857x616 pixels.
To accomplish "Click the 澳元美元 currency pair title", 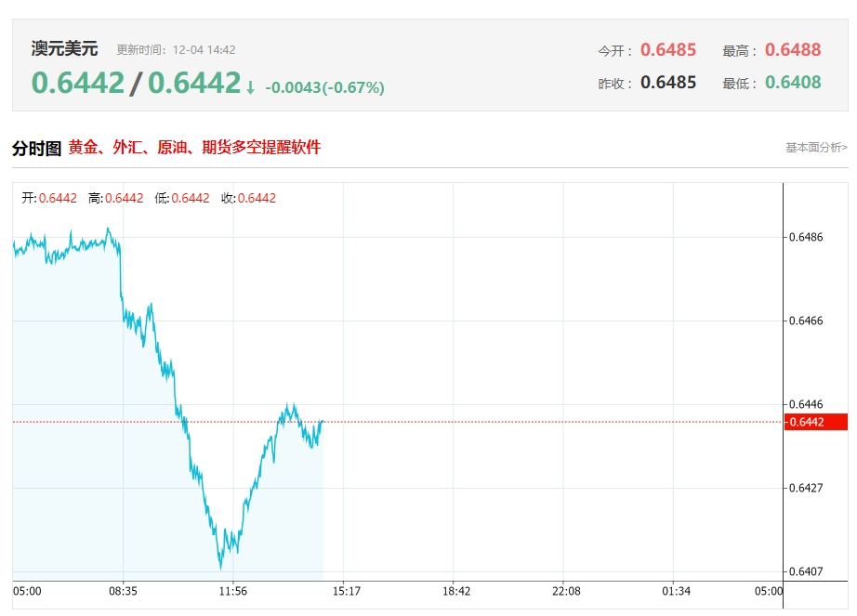I will pos(64,49).
